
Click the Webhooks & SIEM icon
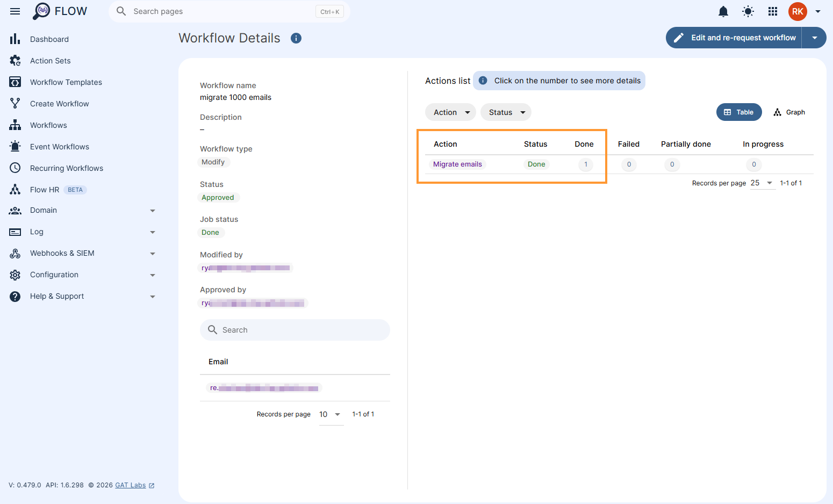pyautogui.click(x=15, y=254)
